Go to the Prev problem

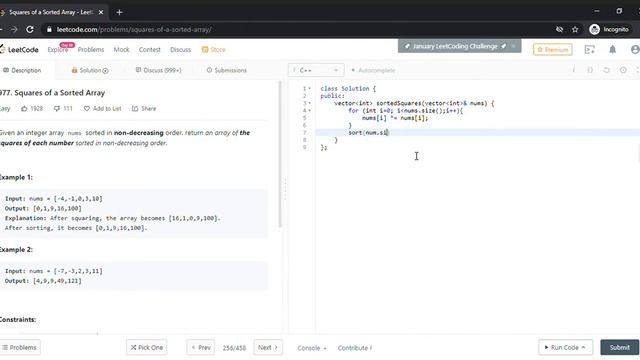click(x=201, y=347)
